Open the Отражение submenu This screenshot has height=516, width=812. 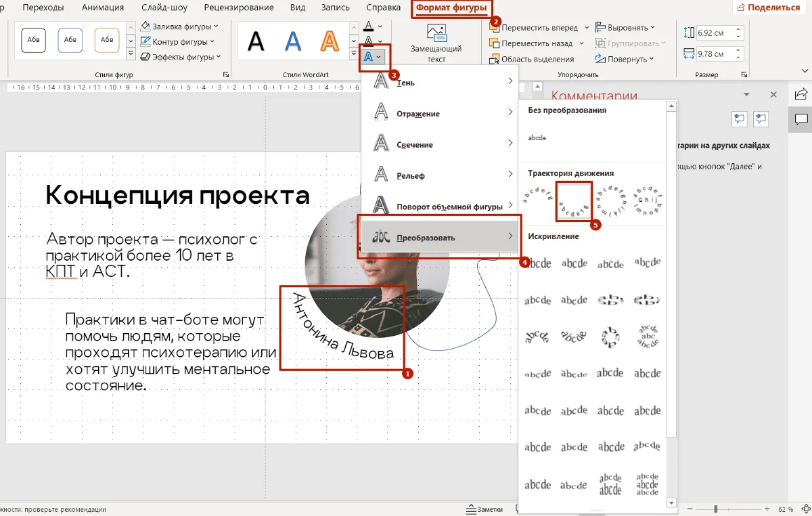coord(441,113)
